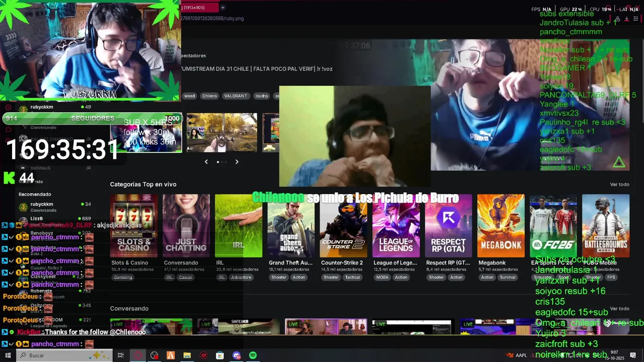644x362 pixels.
Task: Click the orange A app icon on taskbar
Action: 171,355
